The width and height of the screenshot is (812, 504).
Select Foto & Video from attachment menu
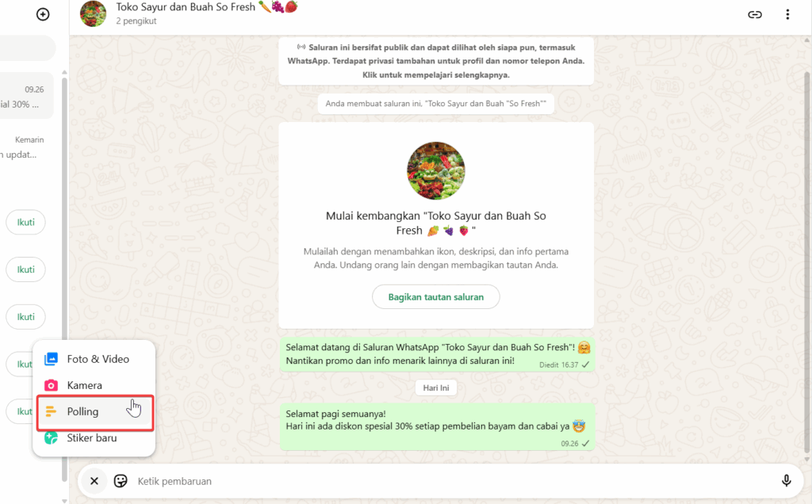pyautogui.click(x=94, y=359)
